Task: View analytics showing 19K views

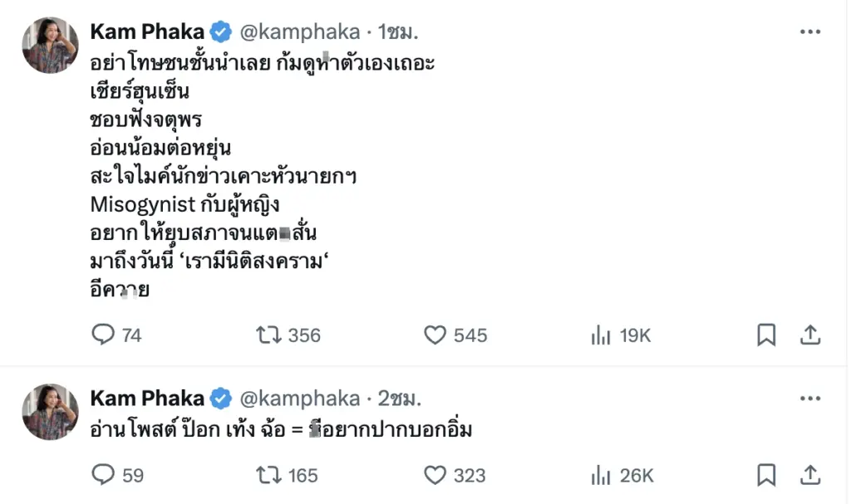Action: (601, 335)
